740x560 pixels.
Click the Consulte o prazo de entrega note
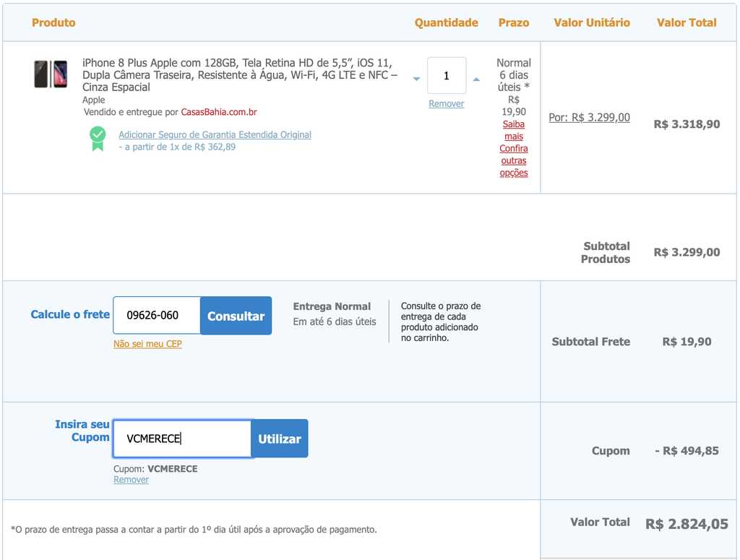(x=441, y=322)
